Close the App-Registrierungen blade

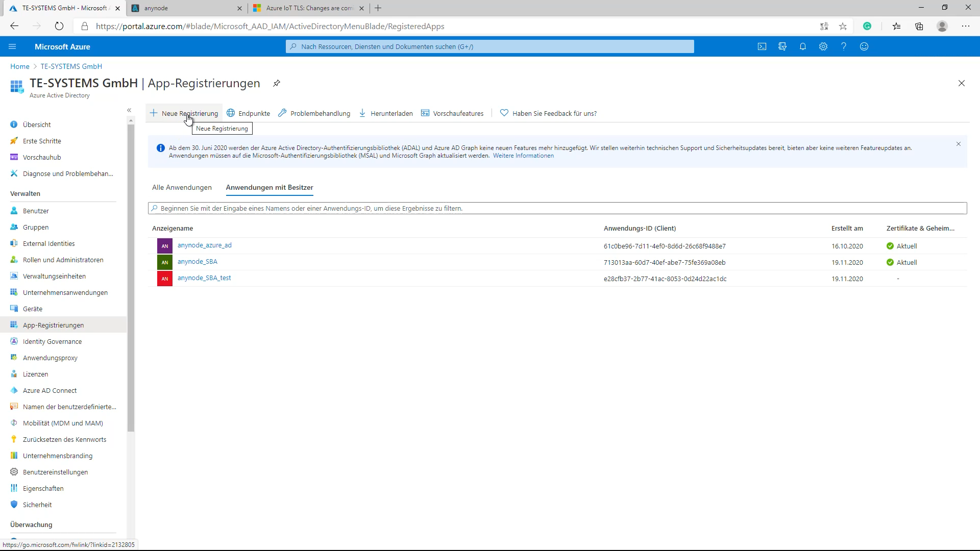pyautogui.click(x=962, y=83)
